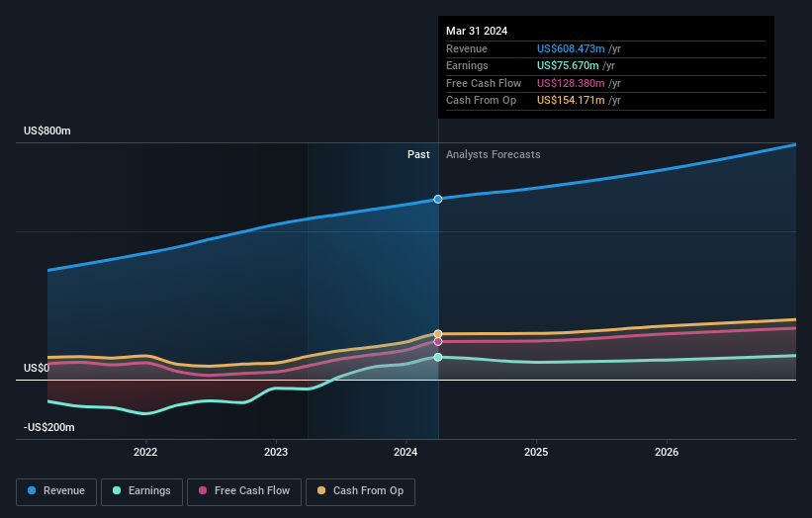
Task: Toggle the Earnings legend button
Action: click(141, 491)
